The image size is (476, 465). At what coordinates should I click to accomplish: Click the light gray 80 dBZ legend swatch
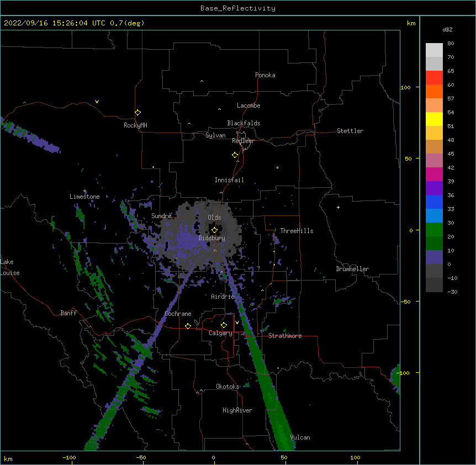[x=434, y=50]
